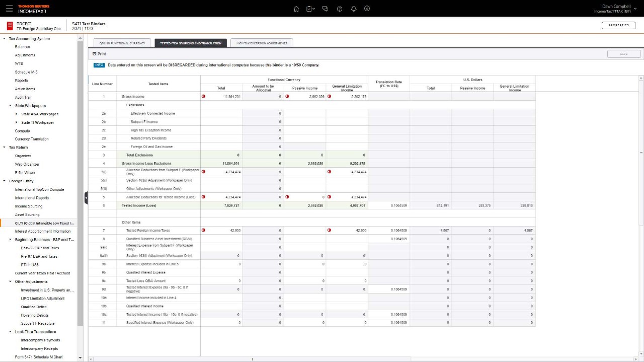The height and width of the screenshot is (362, 644).
Task: Open the clipboard tasks icon
Action: click(310, 9)
